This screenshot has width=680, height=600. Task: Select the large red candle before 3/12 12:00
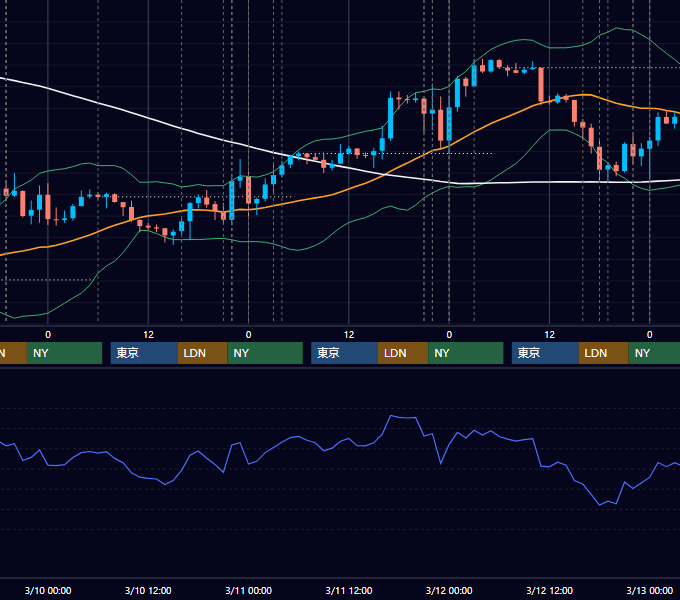[541, 85]
